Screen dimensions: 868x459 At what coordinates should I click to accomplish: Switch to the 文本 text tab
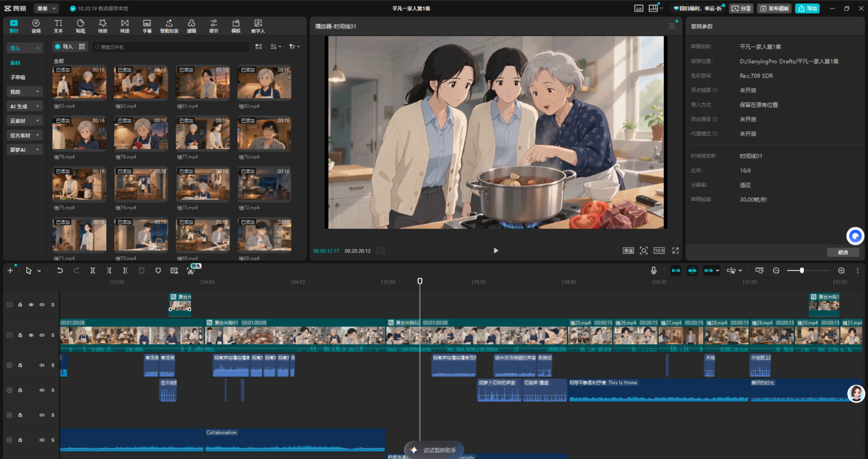point(58,26)
